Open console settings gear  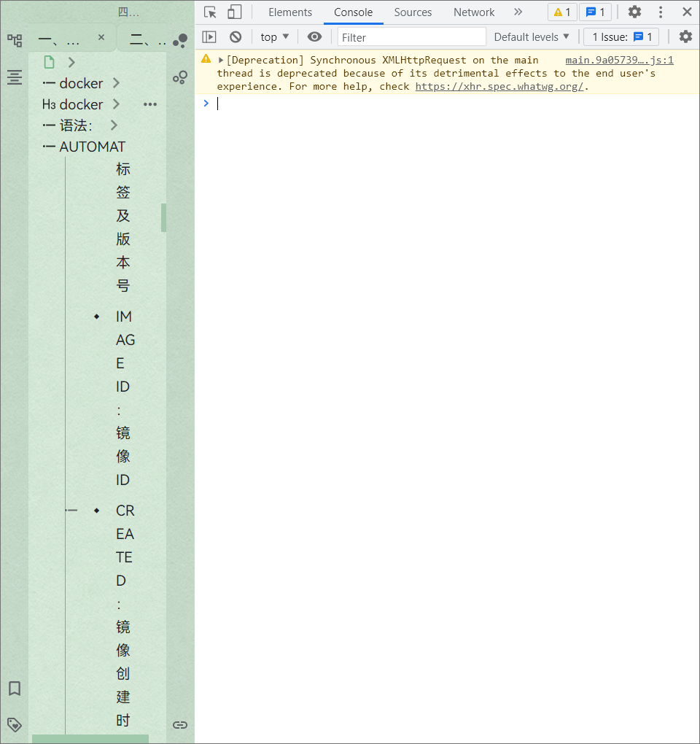[x=685, y=36]
